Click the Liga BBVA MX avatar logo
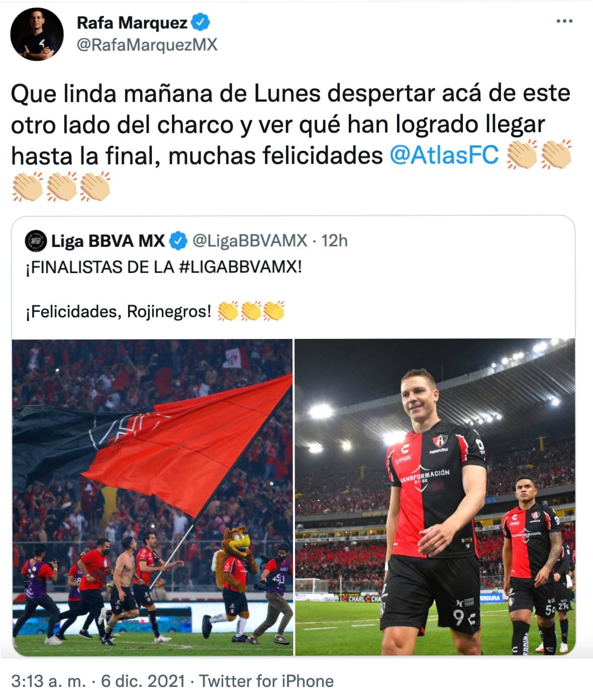Image resolution: width=593 pixels, height=700 pixels. point(36,241)
